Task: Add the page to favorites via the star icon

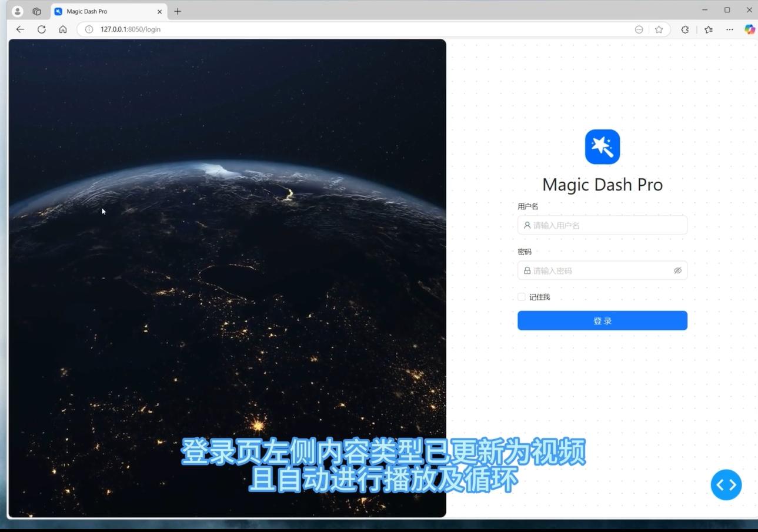Action: 658,29
